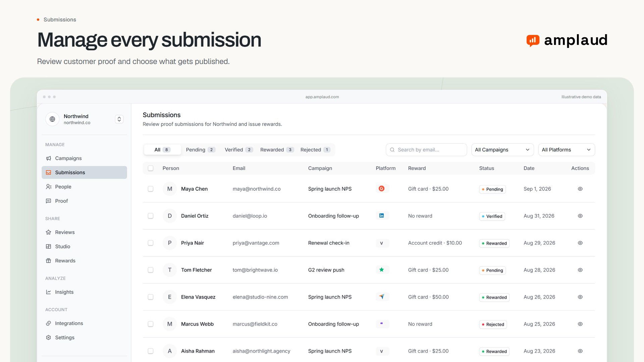Click the magnifier icon in the search box
The height and width of the screenshot is (362, 644).
pyautogui.click(x=392, y=150)
